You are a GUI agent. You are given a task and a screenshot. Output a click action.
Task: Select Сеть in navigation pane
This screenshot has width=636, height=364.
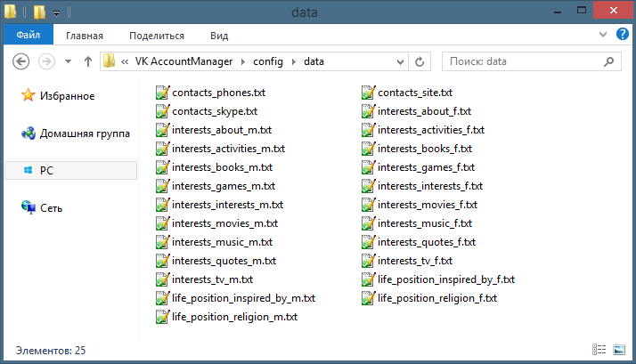pos(51,208)
